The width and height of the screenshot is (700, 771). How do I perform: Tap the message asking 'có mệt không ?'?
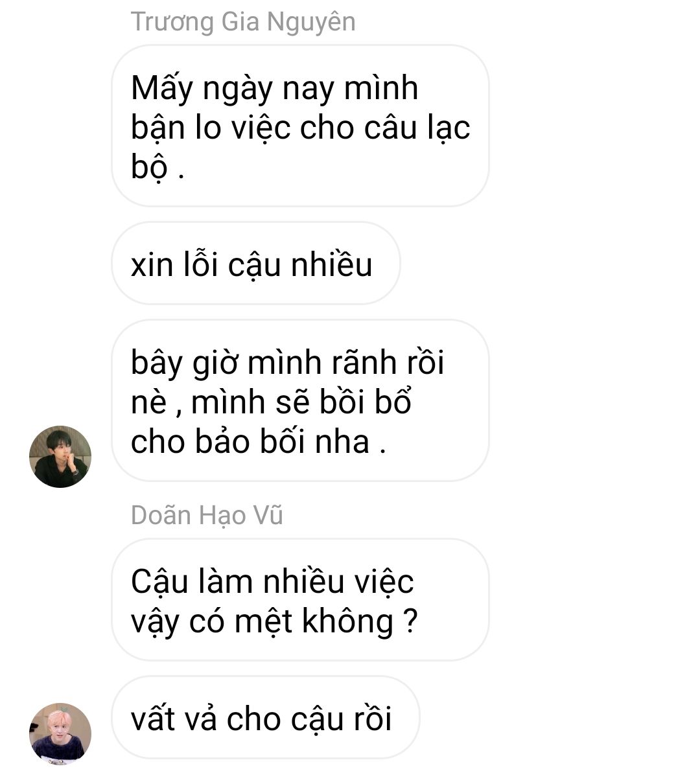coord(301,599)
